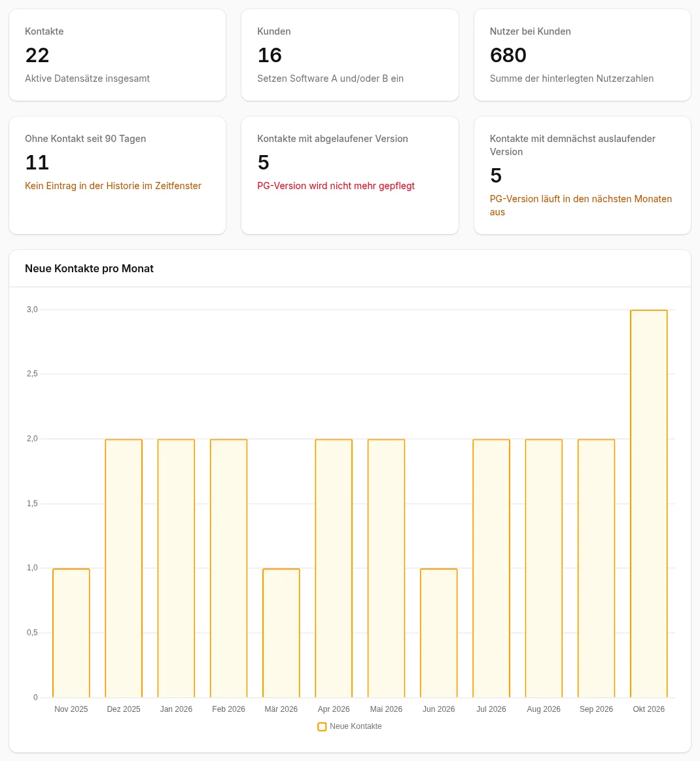Click the Mär 2026 bar

coord(281,633)
